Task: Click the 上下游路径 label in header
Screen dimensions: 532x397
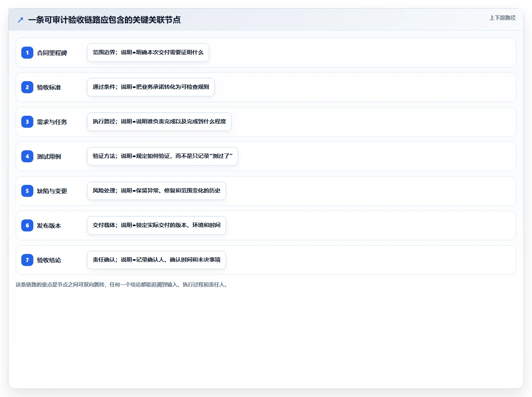Action: point(502,18)
